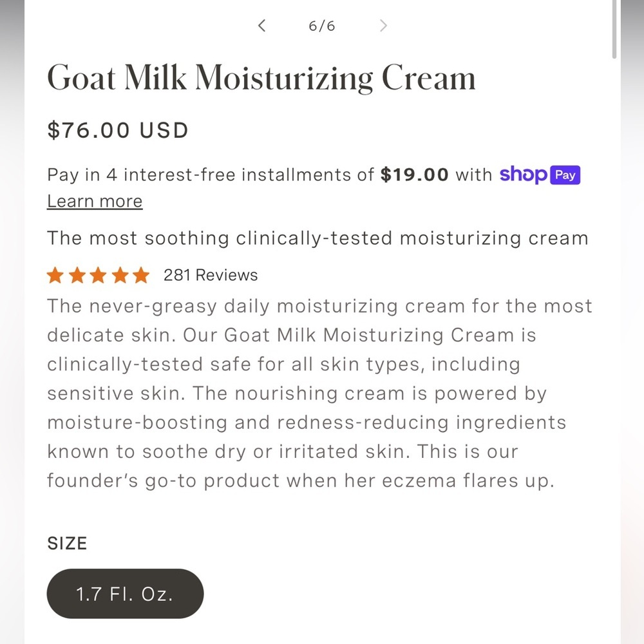
Task: Click the $76.00 USD price text
Action: [117, 130]
